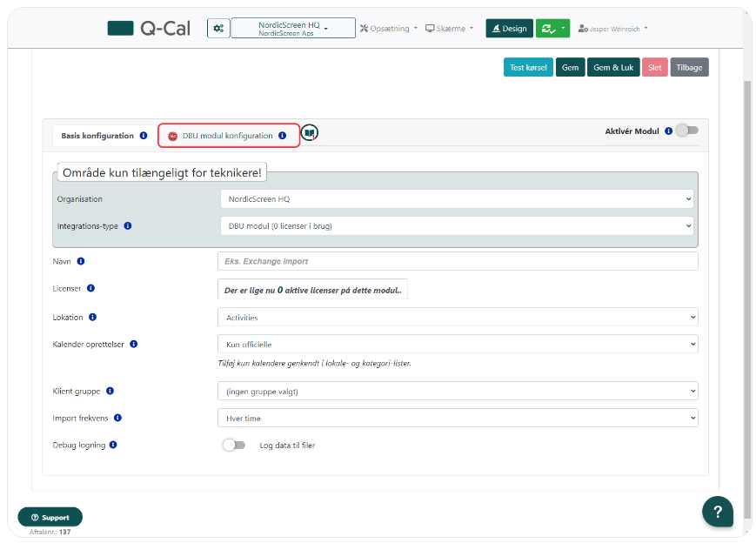756x543 pixels.
Task: Click info icon beside Lokation
Action: point(92,317)
